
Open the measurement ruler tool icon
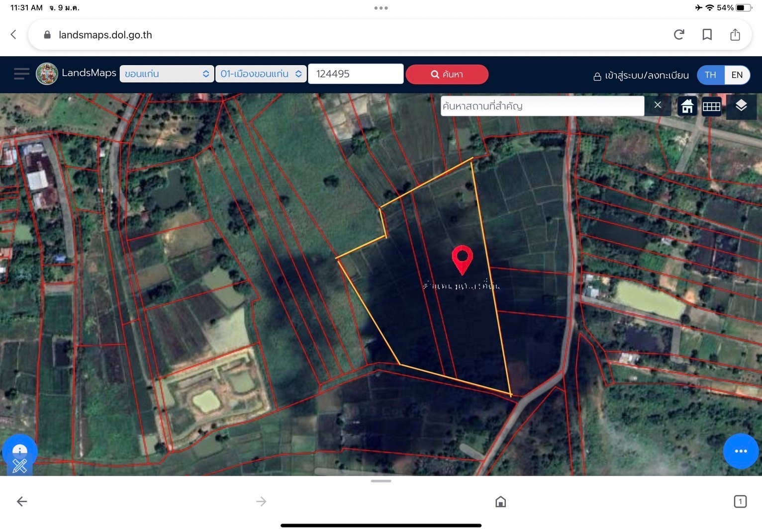20,466
